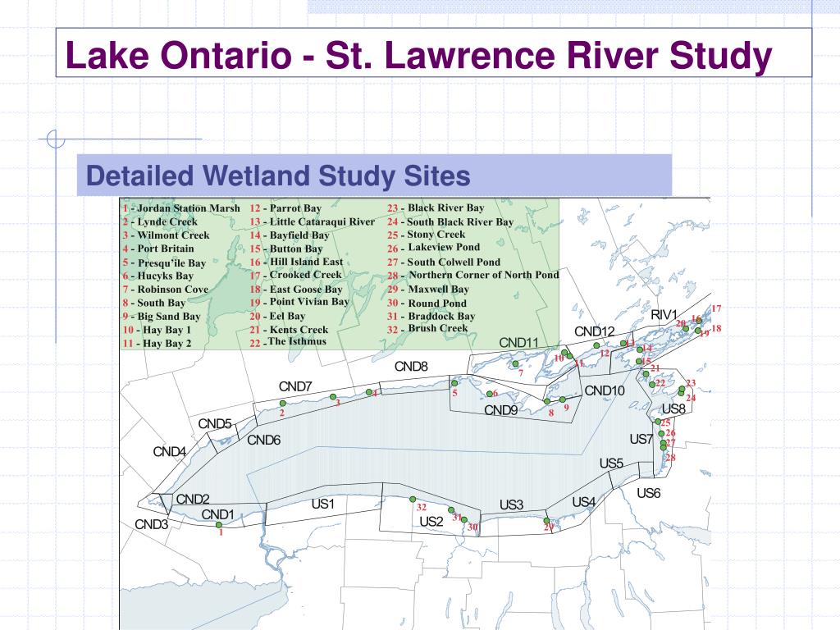
Task: Select the 'US2' region label
Action: pyautogui.click(x=431, y=521)
